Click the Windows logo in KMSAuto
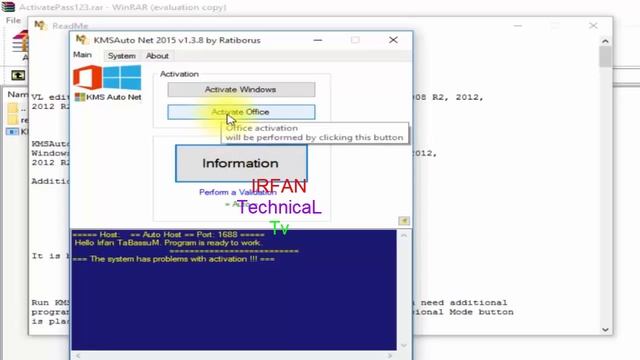Screen dimensions: 640x360 122,77
